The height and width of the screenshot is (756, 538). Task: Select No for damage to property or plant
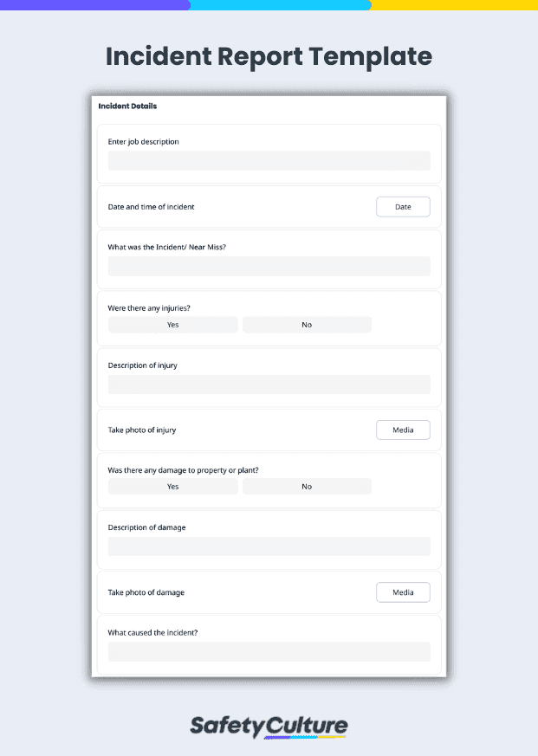[307, 486]
